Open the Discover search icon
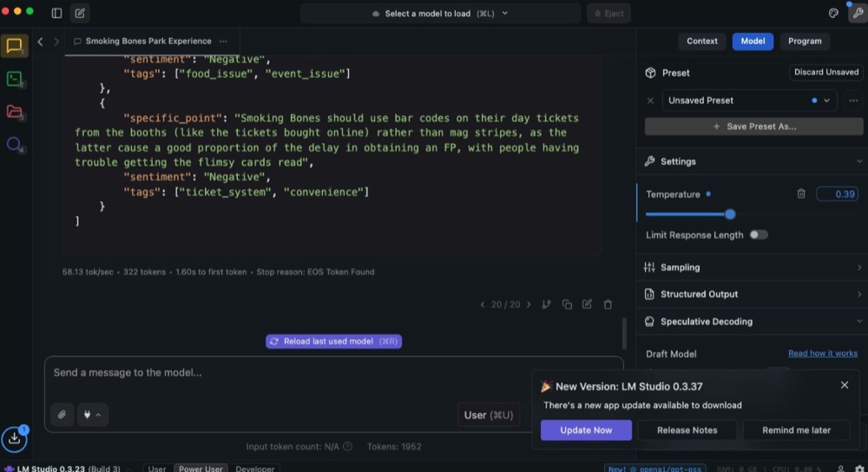This screenshot has height=472, width=868. (x=14, y=144)
